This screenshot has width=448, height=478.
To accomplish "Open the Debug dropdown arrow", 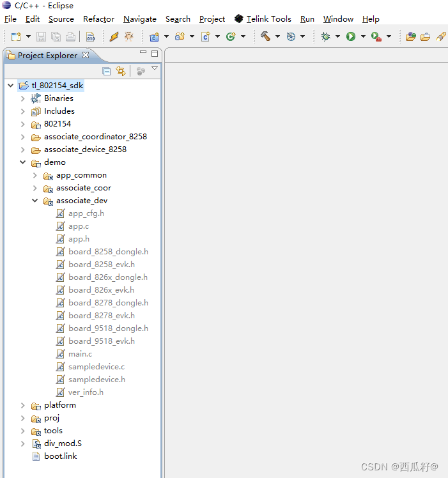I will pyautogui.click(x=337, y=36).
